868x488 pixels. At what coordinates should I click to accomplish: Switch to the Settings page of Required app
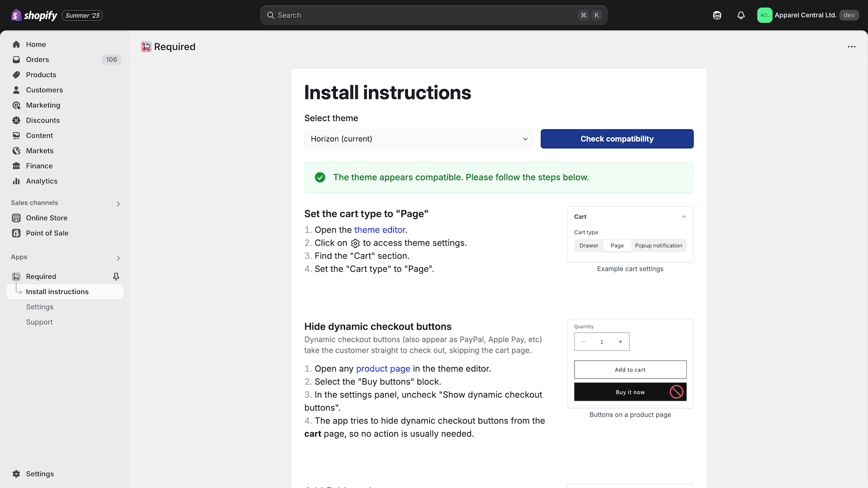pyautogui.click(x=40, y=307)
